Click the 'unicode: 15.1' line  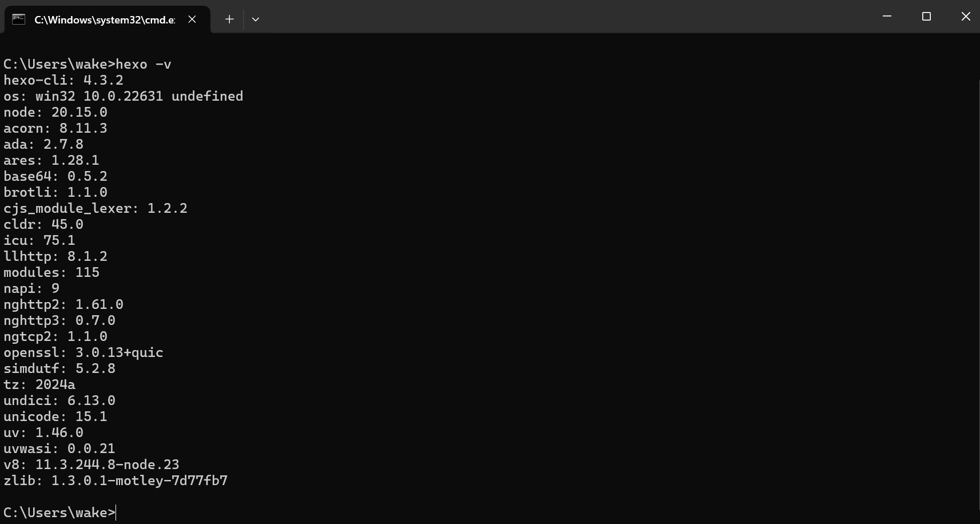coord(55,416)
